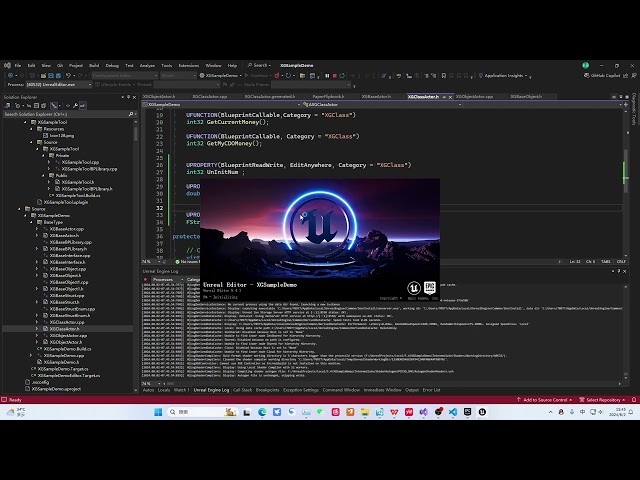The width and height of the screenshot is (640, 480).
Task: Click the Collapse All icon in Solution Explorer
Action: tap(36, 106)
